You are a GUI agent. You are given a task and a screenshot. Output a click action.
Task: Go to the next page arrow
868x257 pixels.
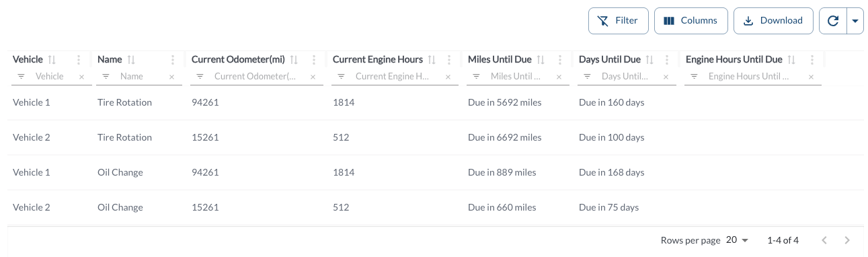[x=847, y=240]
